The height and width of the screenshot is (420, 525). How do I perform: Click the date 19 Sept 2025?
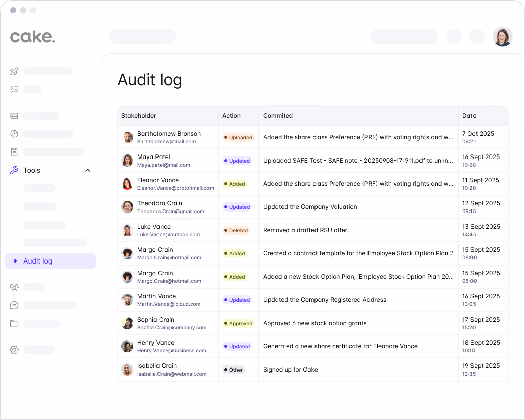pos(481,366)
